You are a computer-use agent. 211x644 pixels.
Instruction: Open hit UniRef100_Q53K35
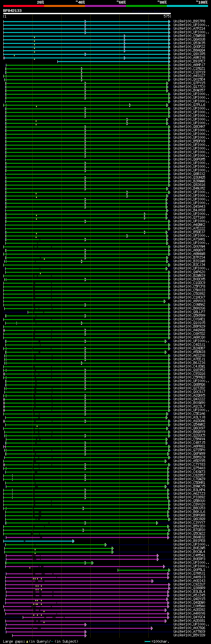pyautogui.click(x=189, y=43)
